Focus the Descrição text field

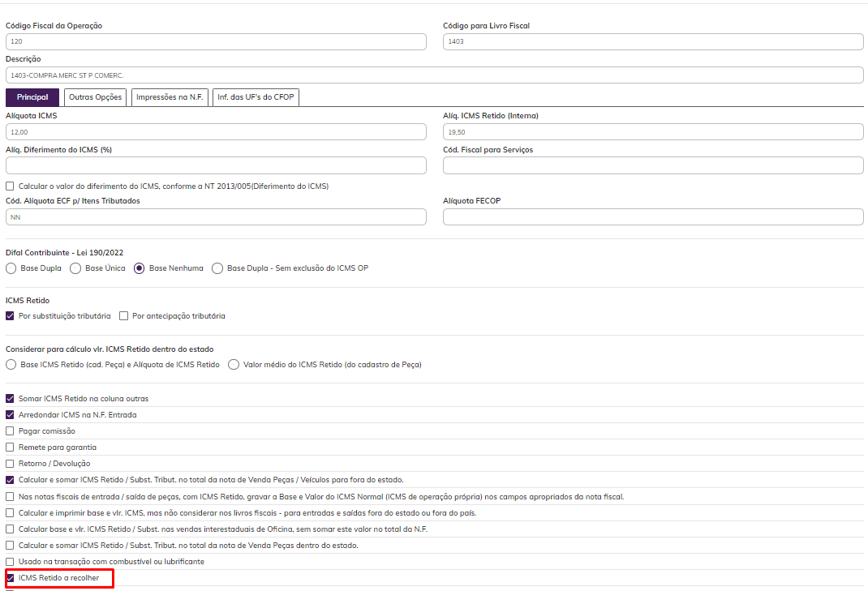434,75
